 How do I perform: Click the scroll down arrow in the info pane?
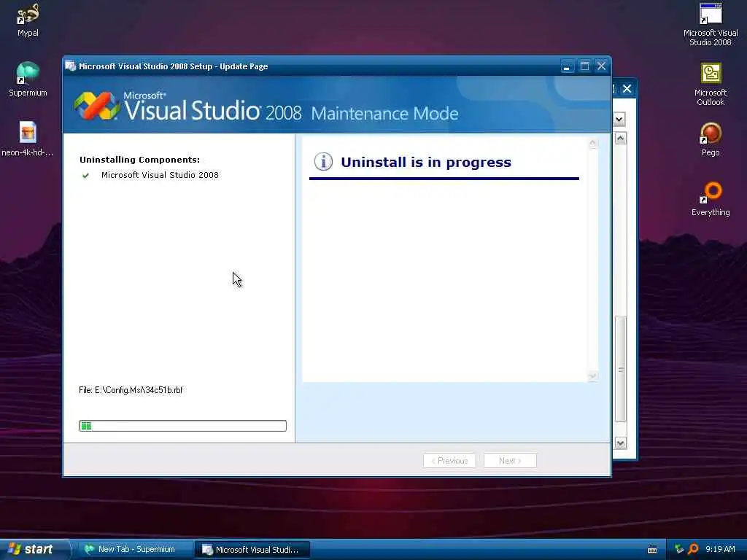[x=592, y=376]
